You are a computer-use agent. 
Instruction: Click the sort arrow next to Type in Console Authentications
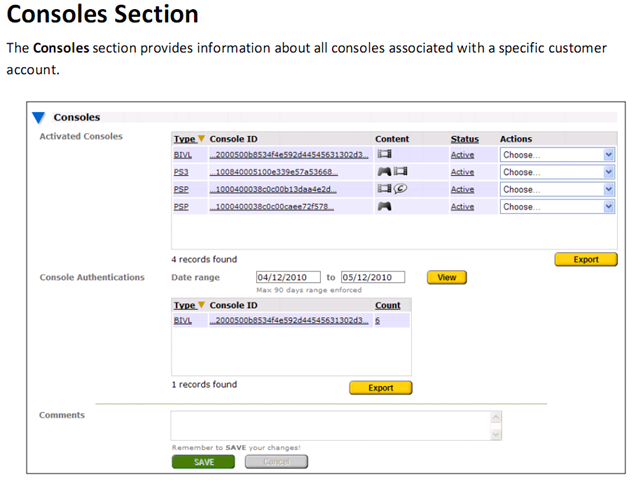[201, 305]
